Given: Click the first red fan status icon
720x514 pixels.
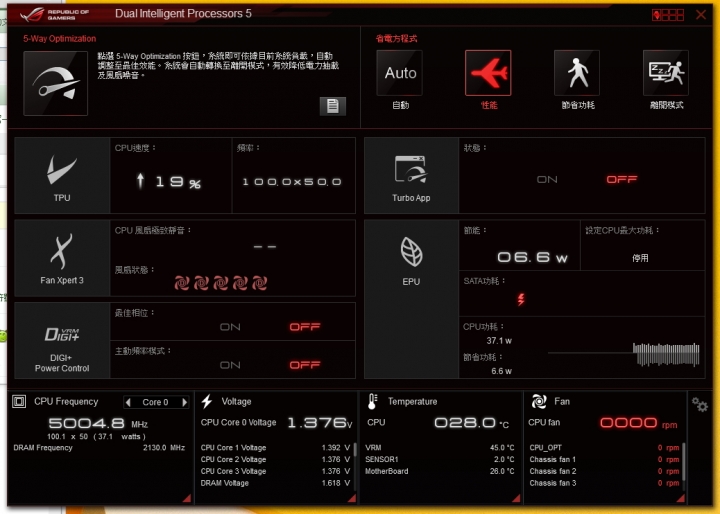Looking at the screenshot, I should click(182, 283).
